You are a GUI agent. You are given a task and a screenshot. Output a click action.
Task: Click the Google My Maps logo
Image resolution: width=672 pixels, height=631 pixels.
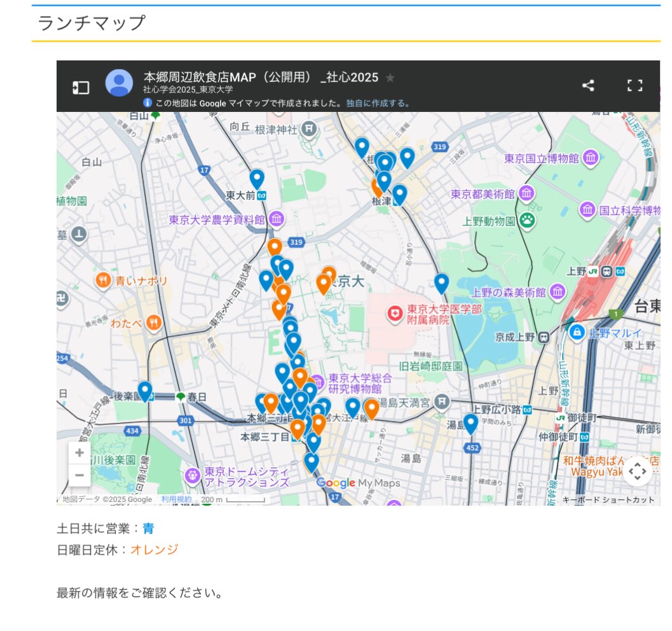pyautogui.click(x=359, y=483)
